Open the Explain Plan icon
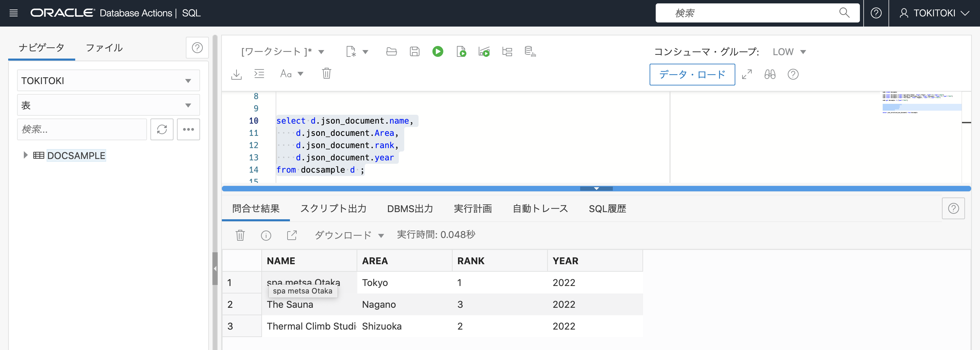The image size is (980, 350). [507, 51]
